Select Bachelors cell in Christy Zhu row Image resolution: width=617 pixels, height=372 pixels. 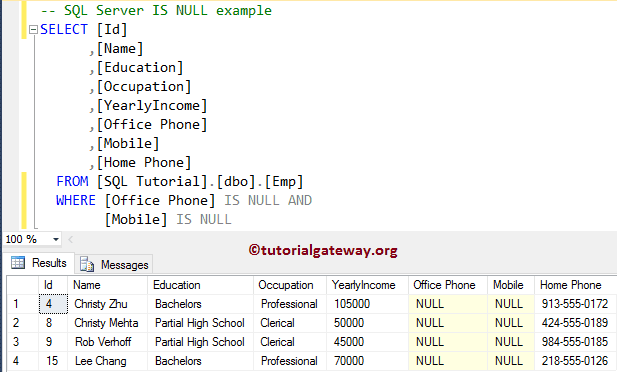click(x=200, y=304)
